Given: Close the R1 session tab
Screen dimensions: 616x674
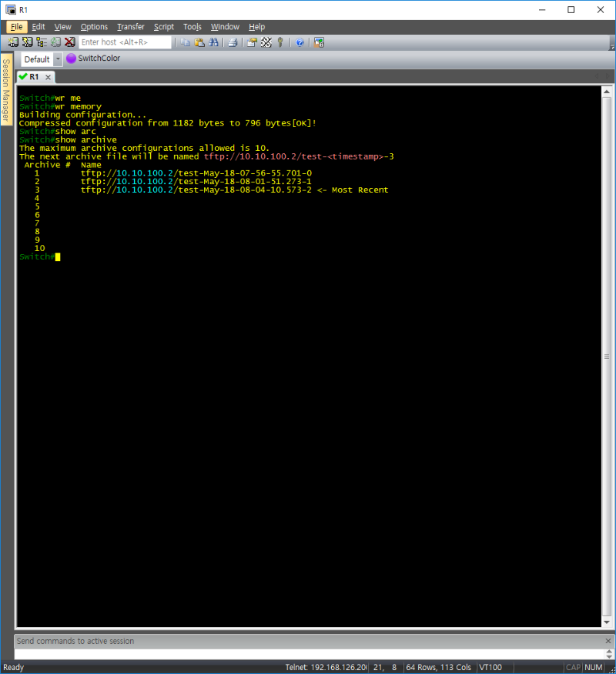Looking at the screenshot, I should (x=47, y=77).
